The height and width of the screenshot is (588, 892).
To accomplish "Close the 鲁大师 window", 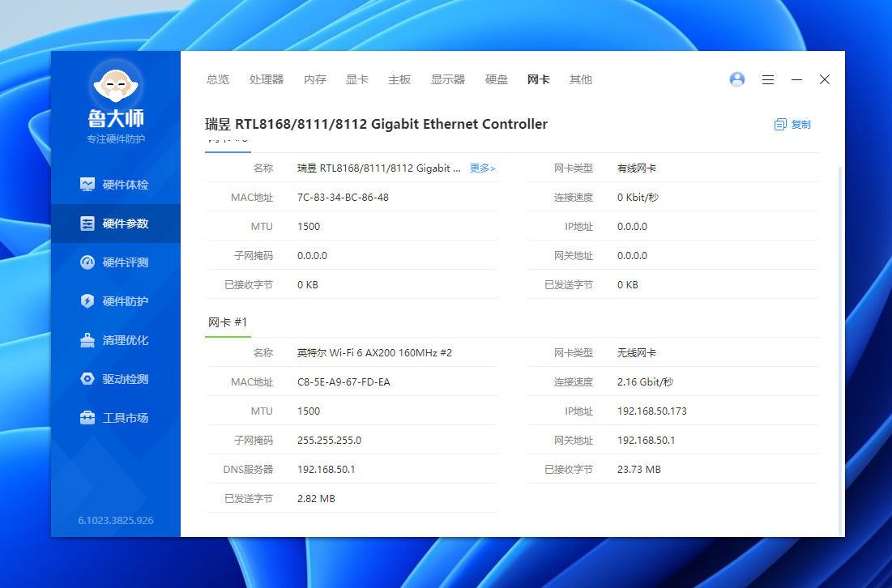I will (824, 79).
